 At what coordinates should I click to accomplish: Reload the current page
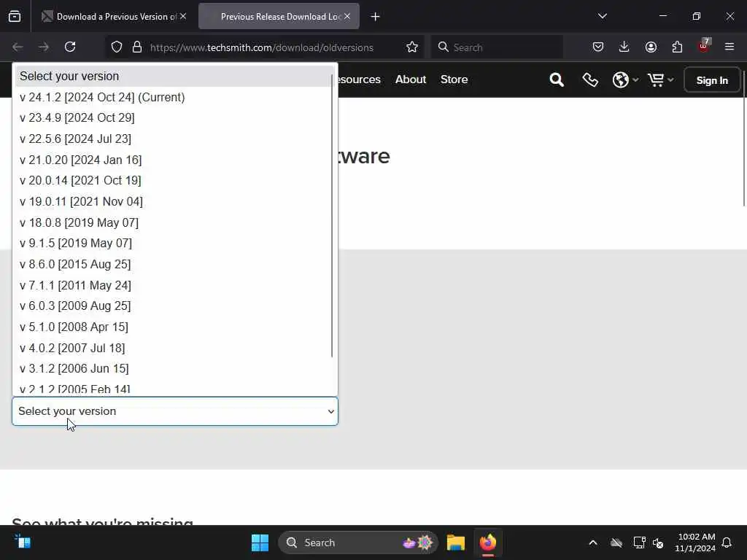click(70, 47)
